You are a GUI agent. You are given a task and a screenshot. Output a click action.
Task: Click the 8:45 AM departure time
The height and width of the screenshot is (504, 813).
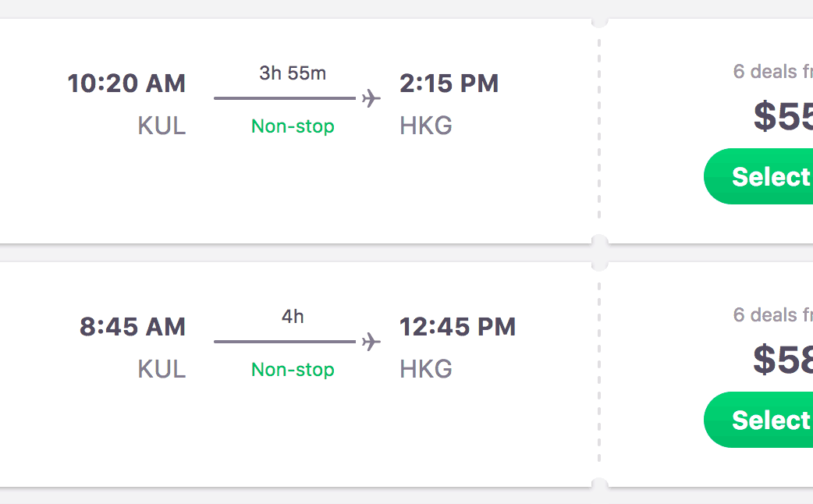tap(133, 327)
